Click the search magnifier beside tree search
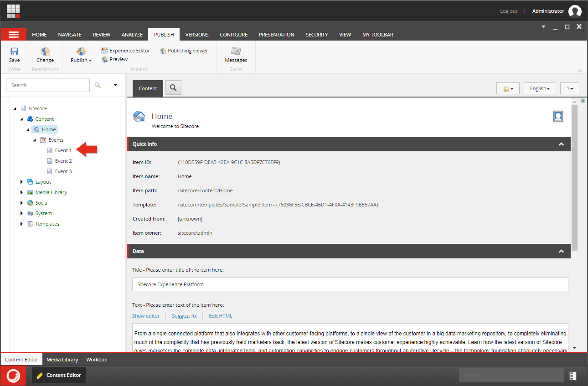 pyautogui.click(x=98, y=85)
